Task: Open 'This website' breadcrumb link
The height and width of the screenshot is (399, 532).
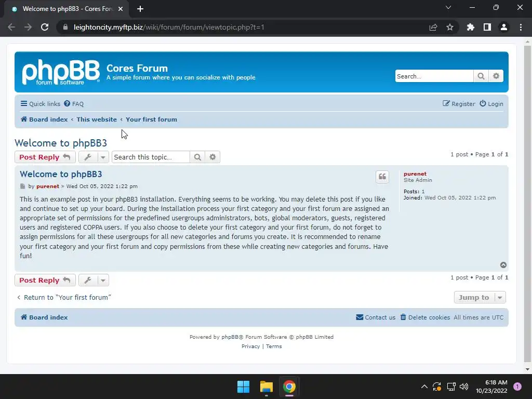Action: (x=97, y=119)
